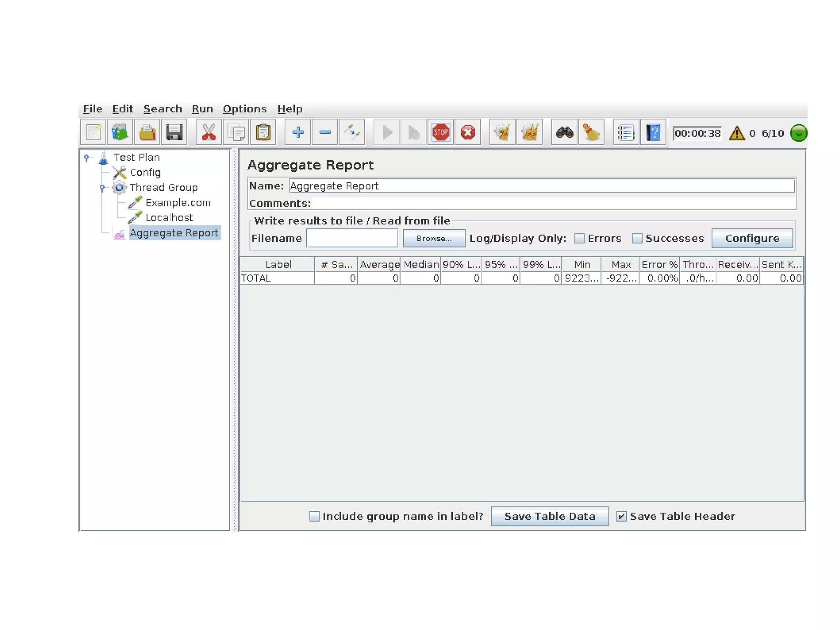Collapse the Test Plan tree node
The image size is (840, 630).
(86, 158)
